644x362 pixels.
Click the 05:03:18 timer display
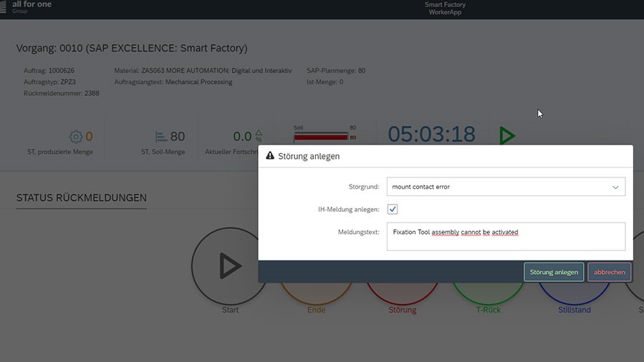pos(431,134)
